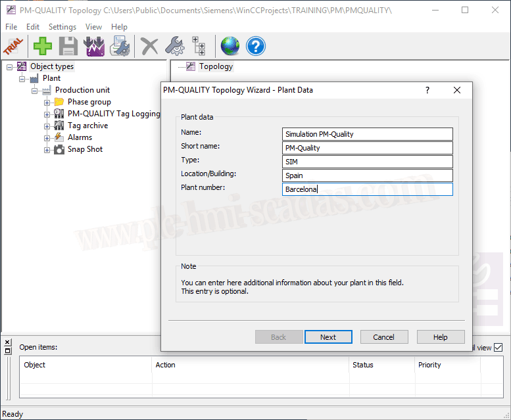Click the Location/Building input field
Viewport: 511px width, 420px height.
(367, 175)
